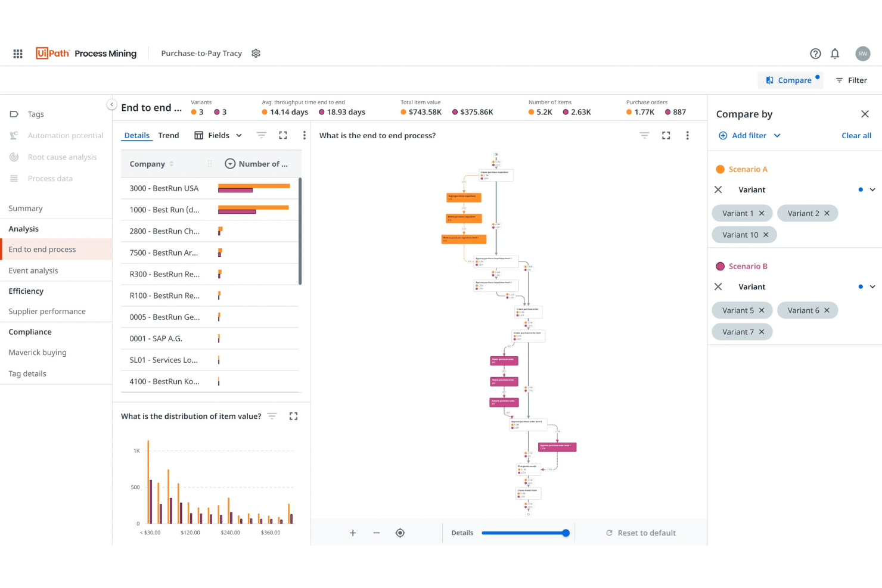This screenshot has width=882, height=588.
Task: Zoom in the process graph with plus
Action: click(353, 533)
